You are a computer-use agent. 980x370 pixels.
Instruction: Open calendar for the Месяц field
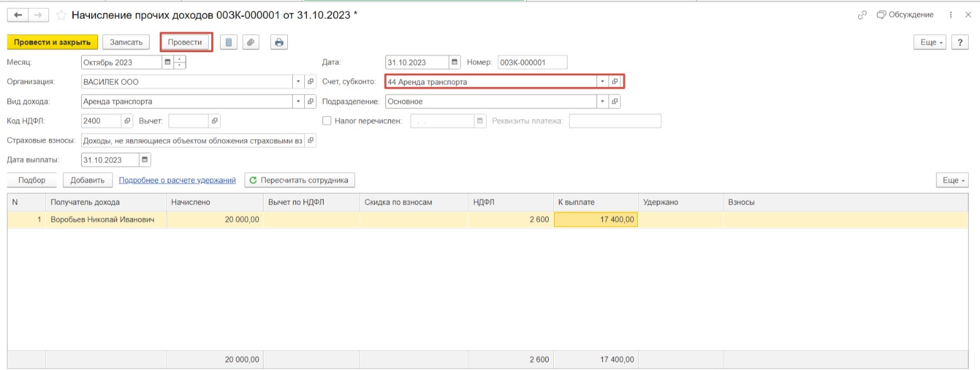[x=167, y=62]
